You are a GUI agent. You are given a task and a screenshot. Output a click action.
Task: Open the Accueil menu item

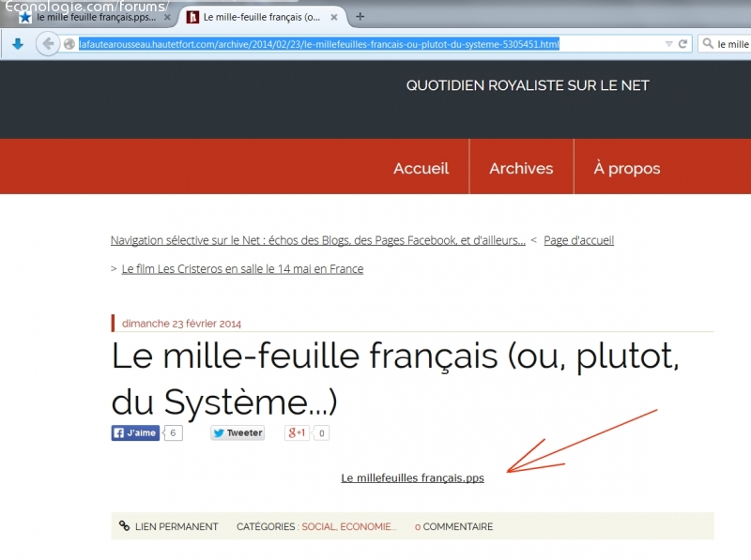421,169
